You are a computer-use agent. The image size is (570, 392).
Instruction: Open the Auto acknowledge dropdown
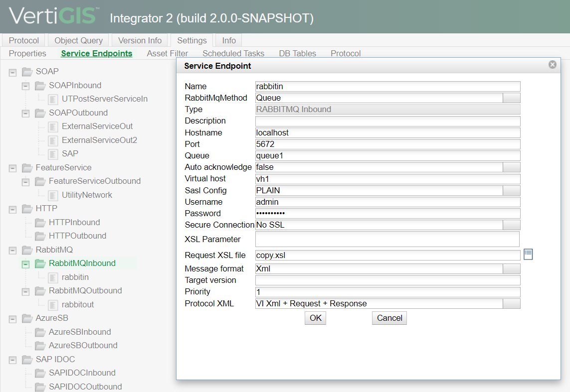[512, 167]
